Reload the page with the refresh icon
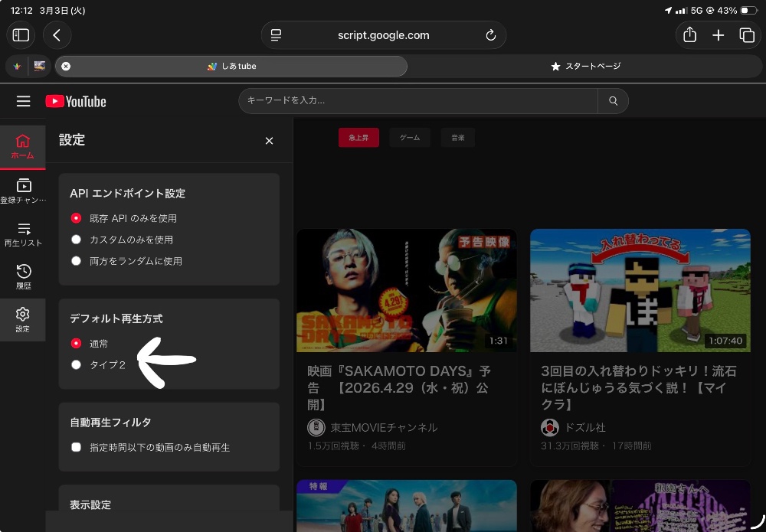 [x=491, y=35]
